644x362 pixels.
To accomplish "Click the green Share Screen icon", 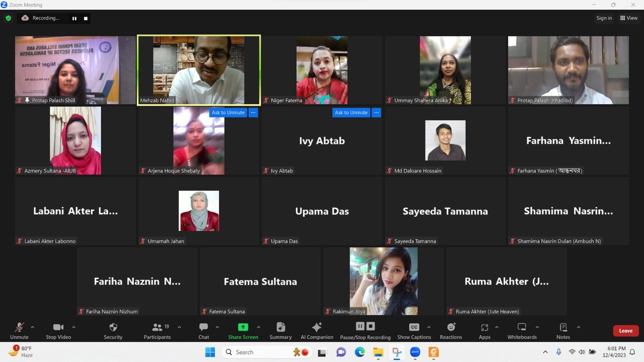I will 243,327.
